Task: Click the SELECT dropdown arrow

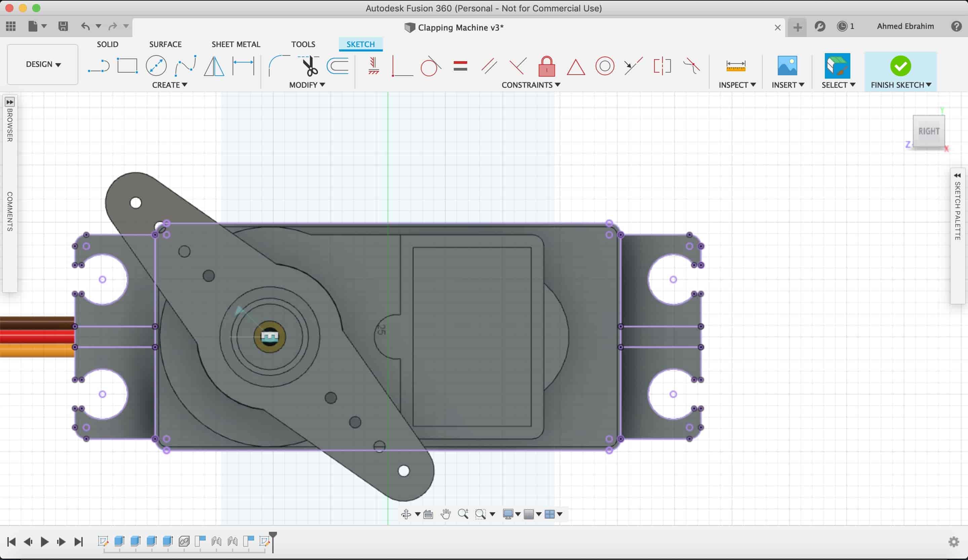Action: click(x=852, y=85)
